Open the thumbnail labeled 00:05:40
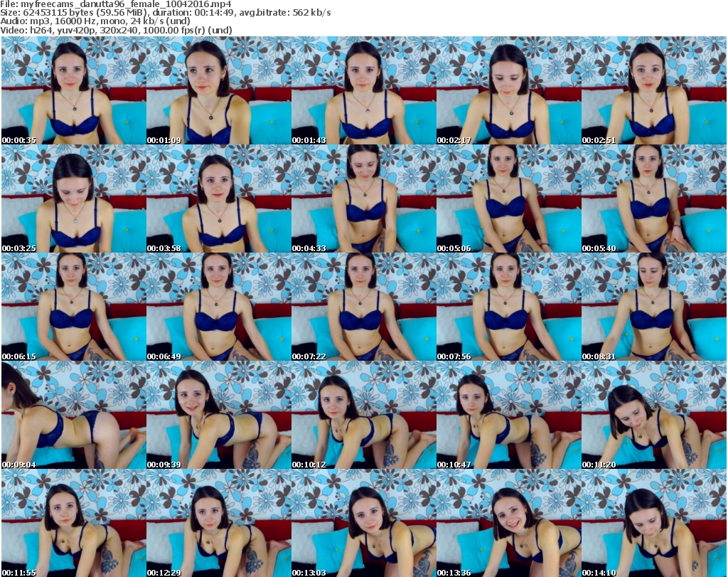 coord(653,199)
